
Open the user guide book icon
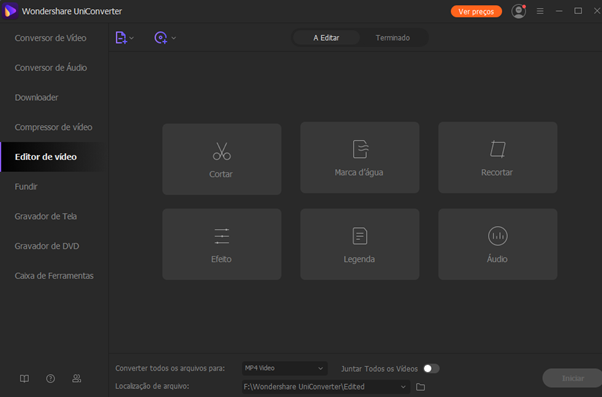tap(24, 379)
